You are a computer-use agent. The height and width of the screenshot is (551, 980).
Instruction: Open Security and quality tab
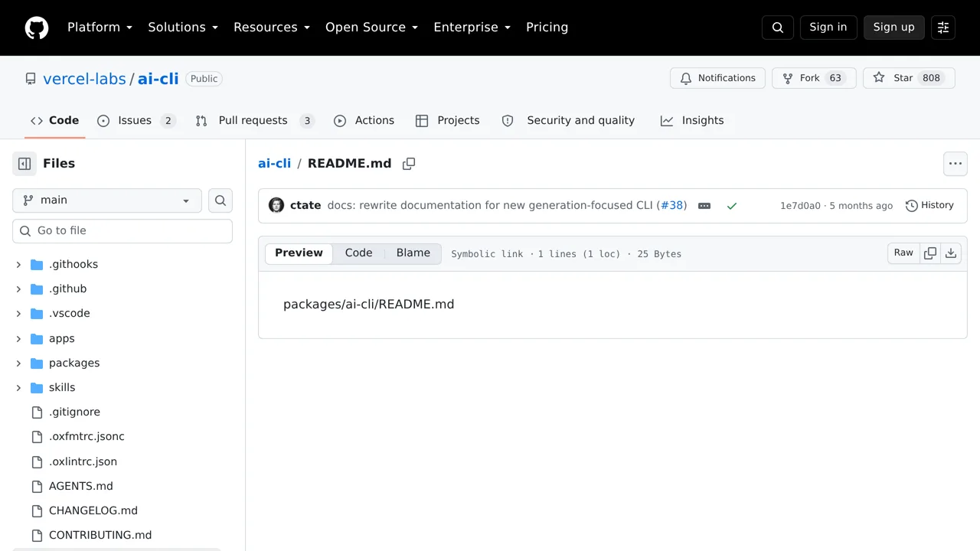click(x=568, y=121)
